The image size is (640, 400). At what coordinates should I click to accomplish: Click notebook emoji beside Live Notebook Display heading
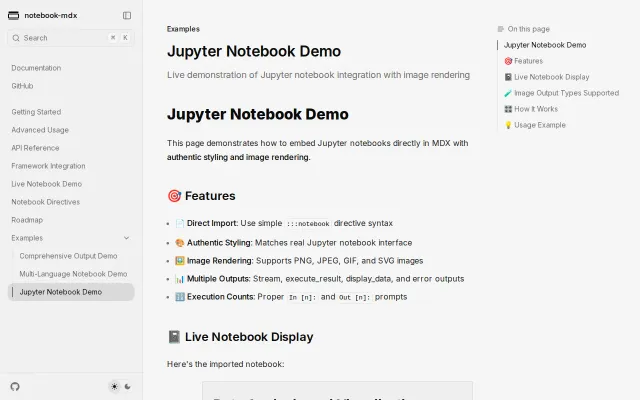coord(174,337)
